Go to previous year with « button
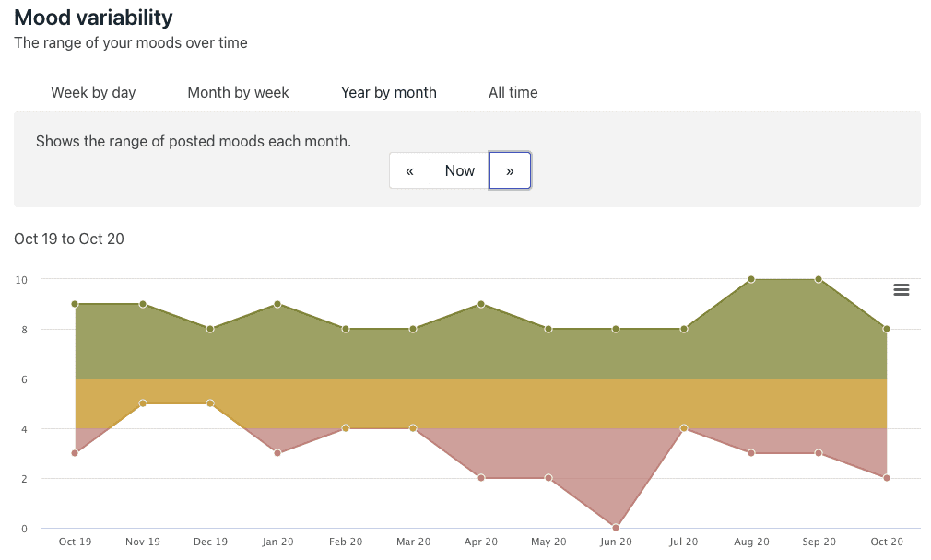The height and width of the screenshot is (560, 931). coord(409,170)
